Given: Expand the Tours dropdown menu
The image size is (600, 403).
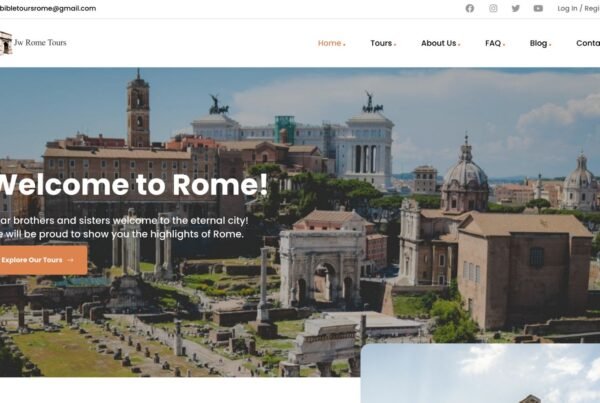Looking at the screenshot, I should (382, 43).
